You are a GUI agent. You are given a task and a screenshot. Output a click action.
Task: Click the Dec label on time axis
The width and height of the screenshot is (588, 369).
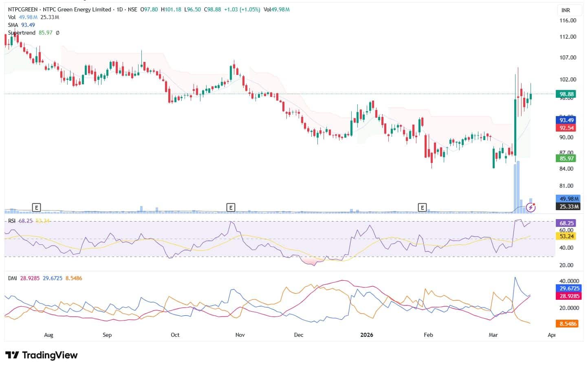pos(299,335)
